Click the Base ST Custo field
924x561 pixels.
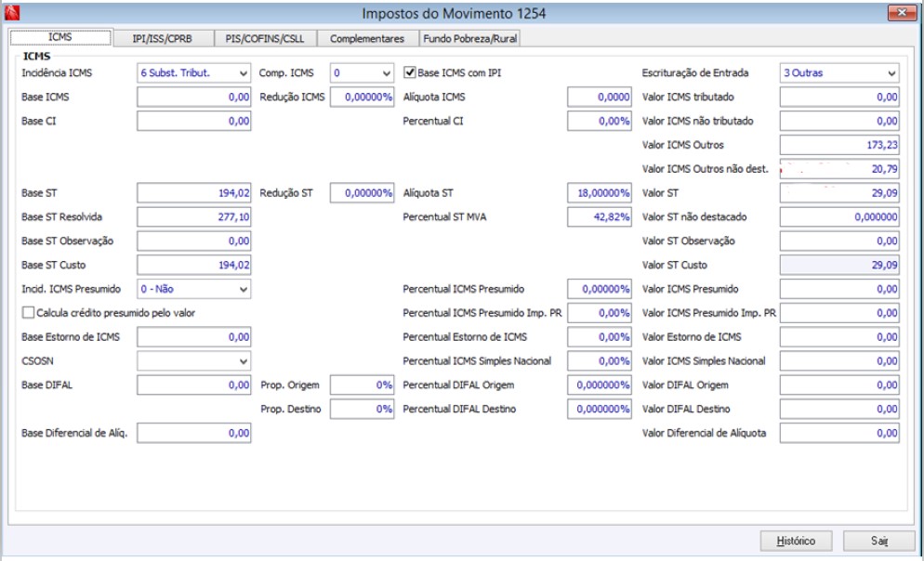coord(194,265)
